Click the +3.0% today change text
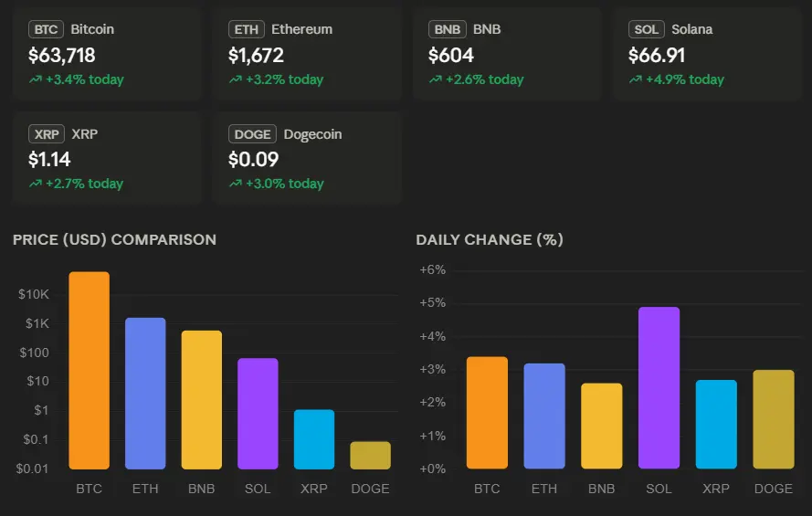812x516 pixels. 285,184
